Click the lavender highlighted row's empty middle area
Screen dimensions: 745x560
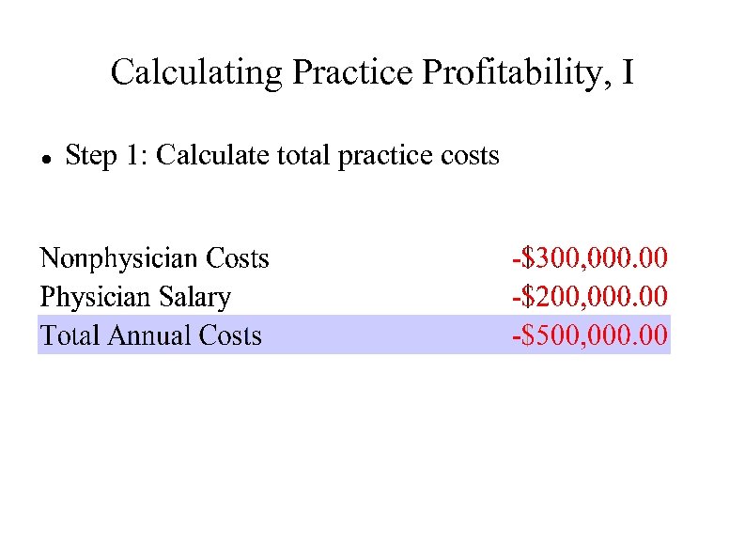point(385,335)
